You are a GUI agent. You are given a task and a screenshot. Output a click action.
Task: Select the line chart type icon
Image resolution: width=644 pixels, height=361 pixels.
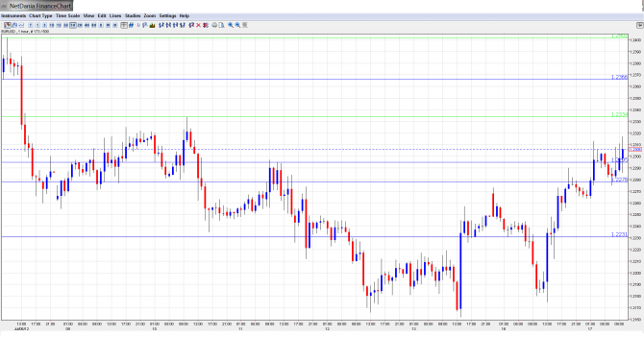click(x=21, y=25)
